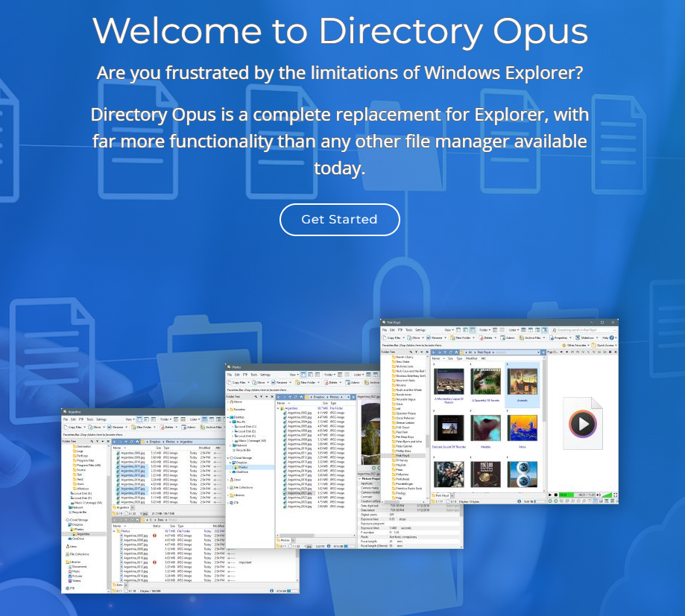Select the highlighted Pink Floyd folder in tree
Viewport: 685px width, 616px height.
tap(403, 456)
